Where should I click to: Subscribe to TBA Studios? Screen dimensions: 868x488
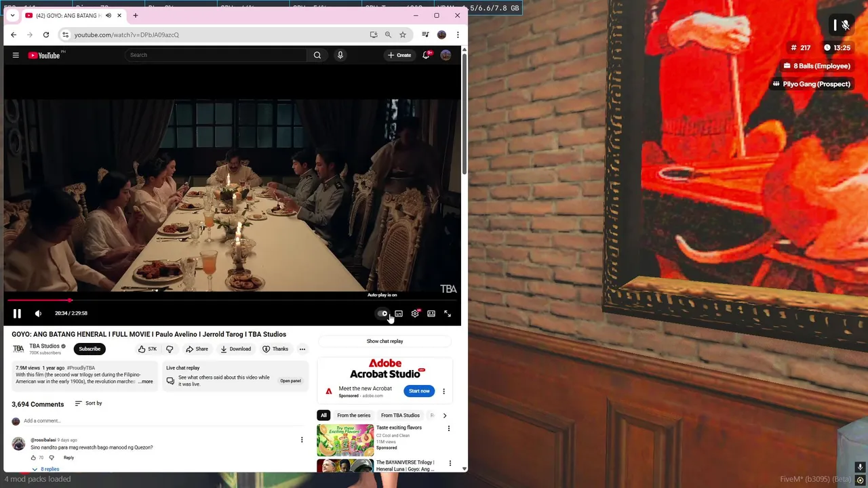[90, 349]
